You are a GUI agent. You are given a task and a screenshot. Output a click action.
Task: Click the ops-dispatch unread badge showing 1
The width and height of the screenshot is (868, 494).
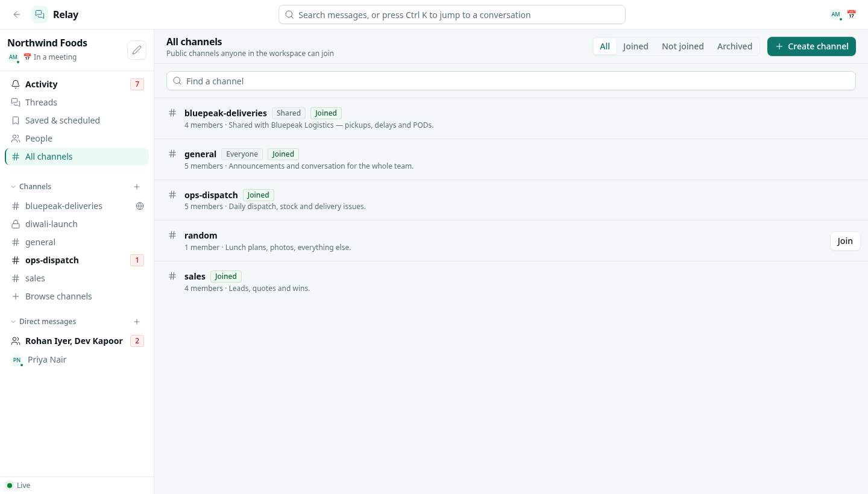137,260
